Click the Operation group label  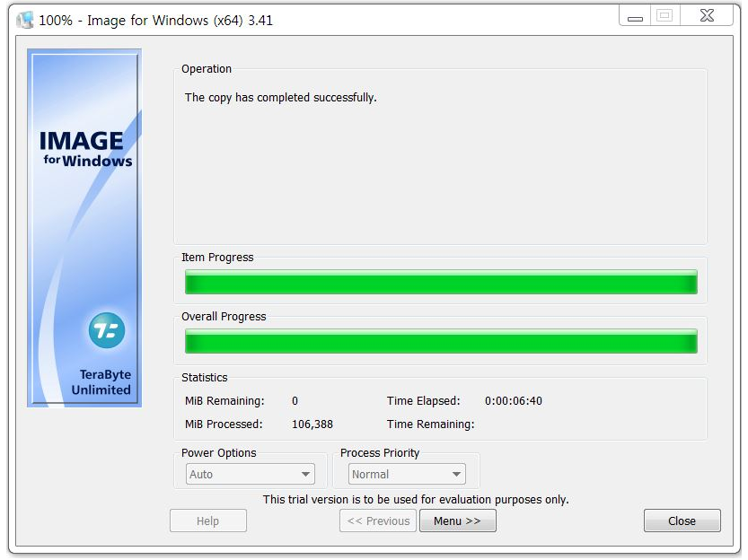coord(207,68)
